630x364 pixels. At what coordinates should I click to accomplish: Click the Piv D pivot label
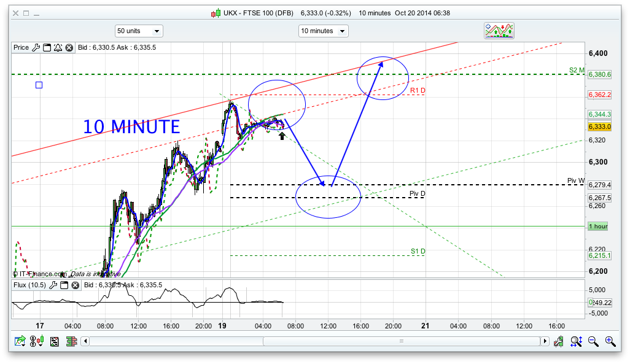[x=417, y=193]
